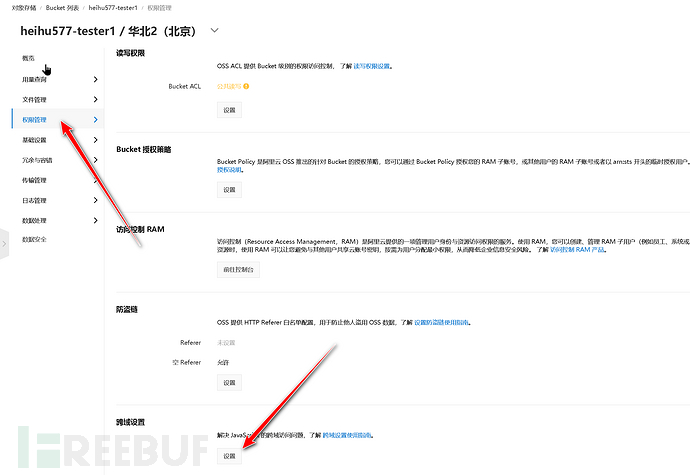The height and width of the screenshot is (475, 690).
Task: Click the 跨域设置 section heading
Action: pyautogui.click(x=130, y=422)
